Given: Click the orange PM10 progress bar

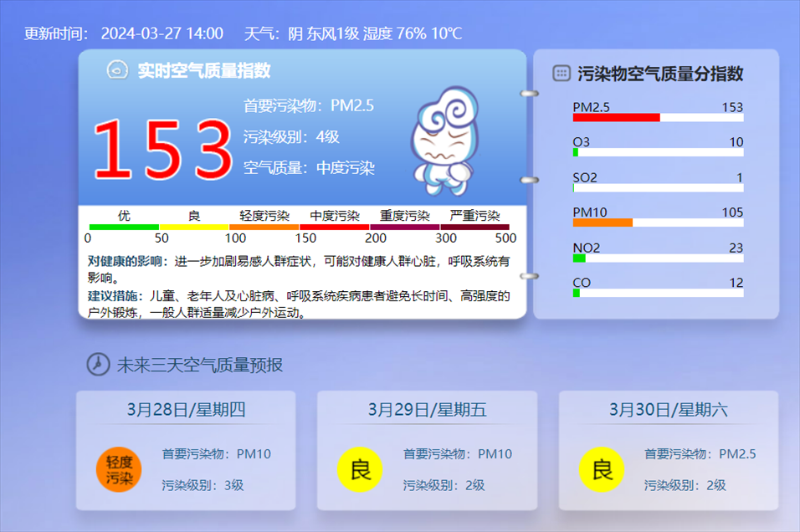Looking at the screenshot, I should click(602, 223).
